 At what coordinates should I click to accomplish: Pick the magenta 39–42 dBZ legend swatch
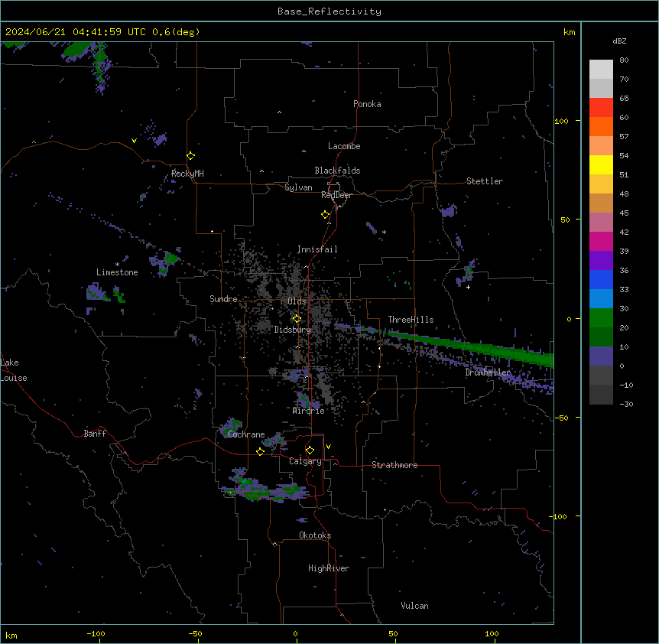tap(601, 241)
